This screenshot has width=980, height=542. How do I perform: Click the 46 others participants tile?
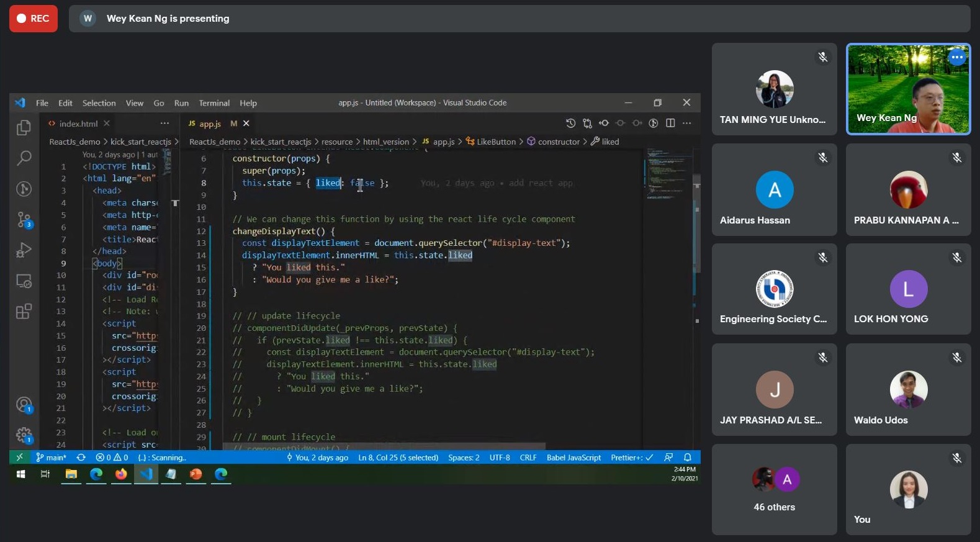[774, 489]
